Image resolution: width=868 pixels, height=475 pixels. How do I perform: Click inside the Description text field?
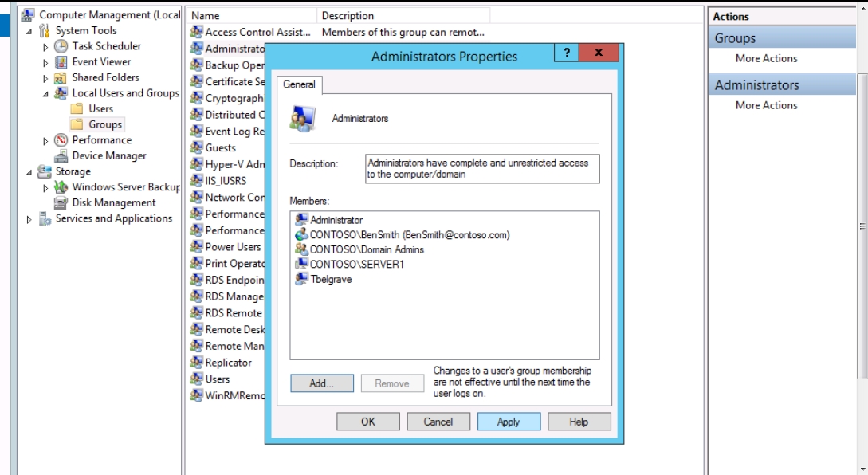(x=481, y=168)
